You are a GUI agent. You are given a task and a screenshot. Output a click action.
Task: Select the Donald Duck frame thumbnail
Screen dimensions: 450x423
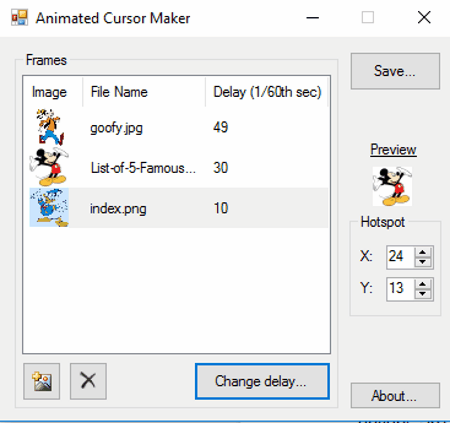coord(49,208)
